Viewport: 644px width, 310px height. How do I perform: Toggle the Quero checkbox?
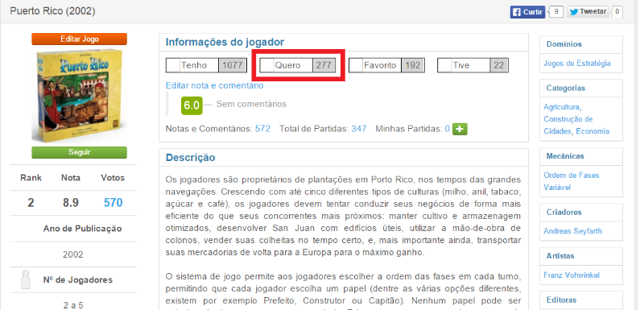(267, 65)
